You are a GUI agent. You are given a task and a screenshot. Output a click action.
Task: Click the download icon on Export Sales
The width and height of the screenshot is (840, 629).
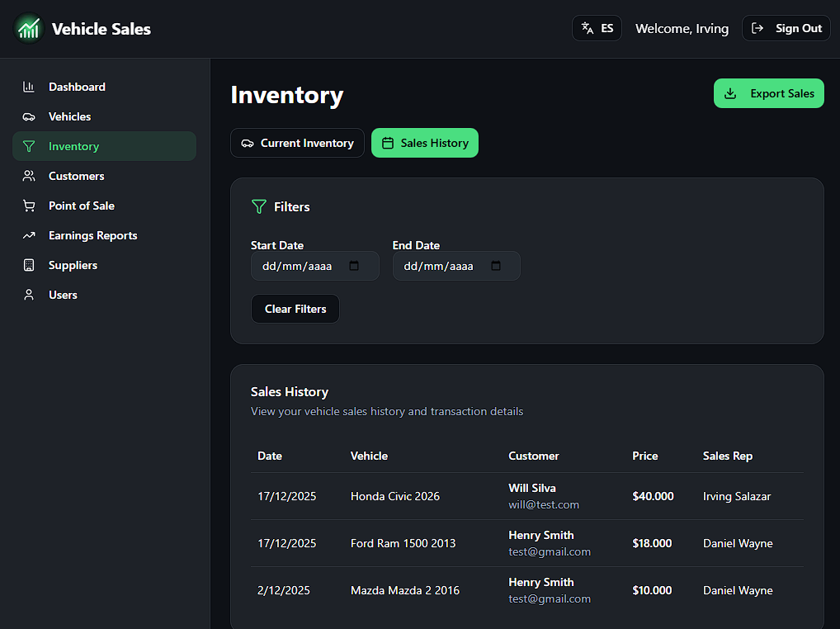click(730, 94)
